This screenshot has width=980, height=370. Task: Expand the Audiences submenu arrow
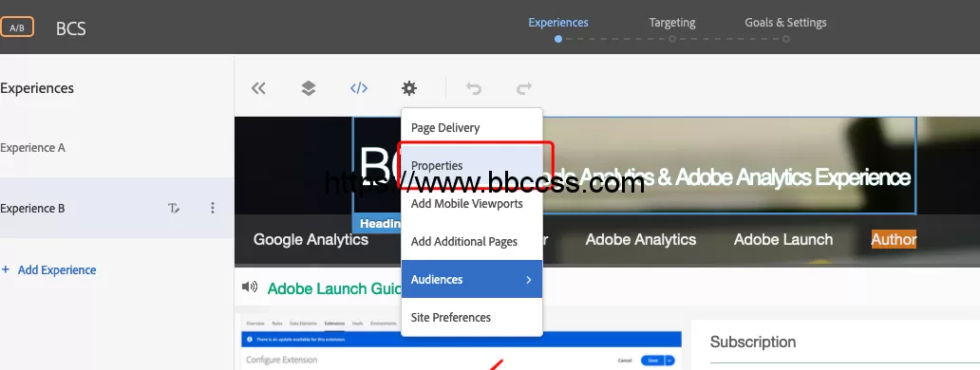click(x=528, y=280)
